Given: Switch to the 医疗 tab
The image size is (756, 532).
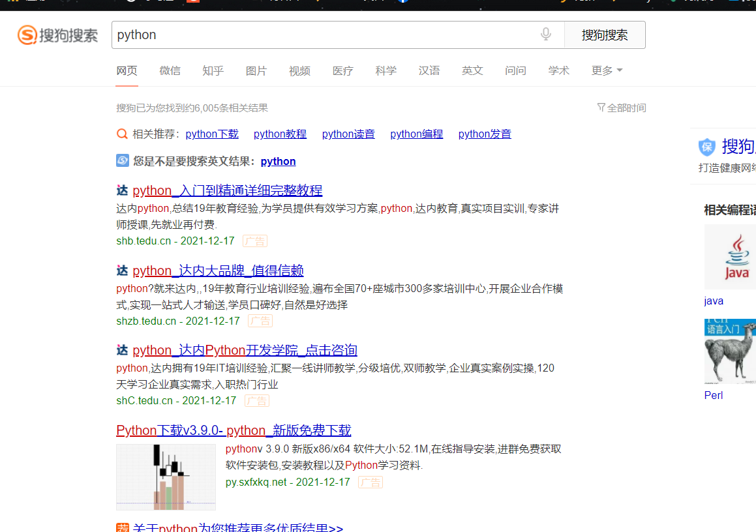Looking at the screenshot, I should pyautogui.click(x=343, y=71).
